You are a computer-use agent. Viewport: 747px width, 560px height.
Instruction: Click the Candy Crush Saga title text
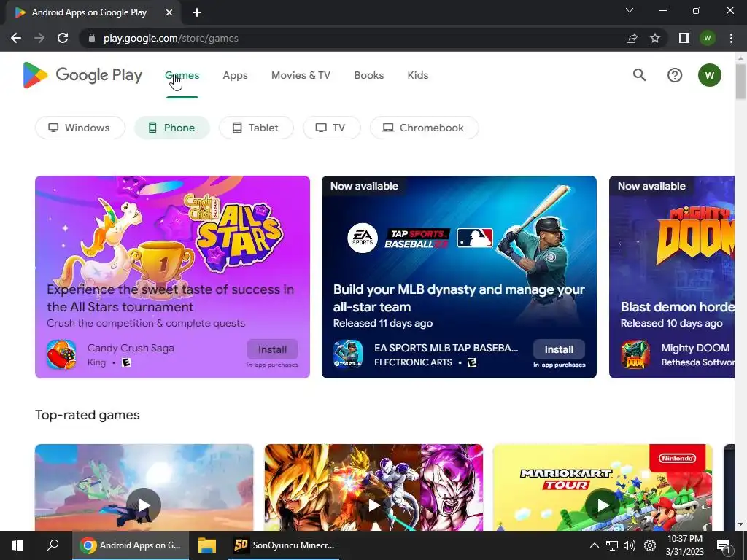pyautogui.click(x=131, y=348)
